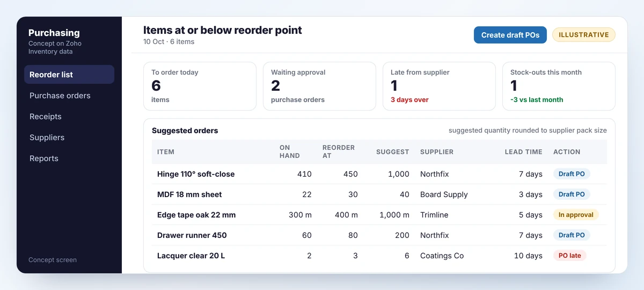This screenshot has height=290, width=644.
Task: Click Northfix supplier in Hinge row
Action: (435, 174)
